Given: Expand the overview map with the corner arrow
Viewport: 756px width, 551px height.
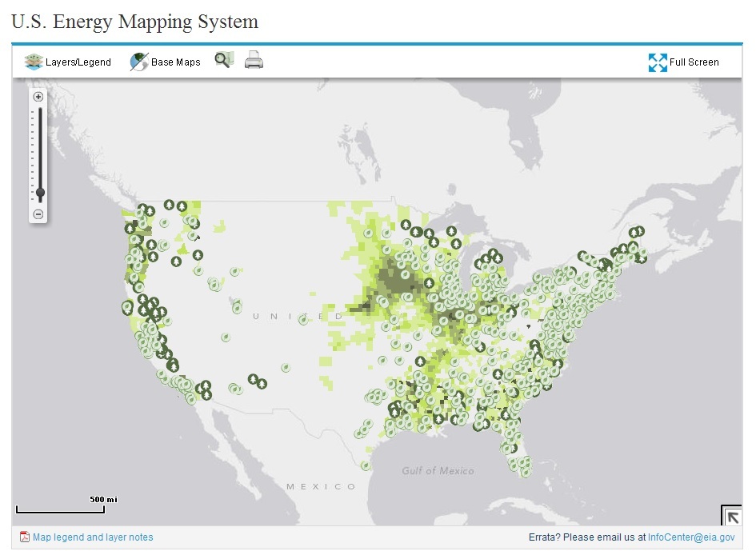Looking at the screenshot, I should click(x=733, y=515).
